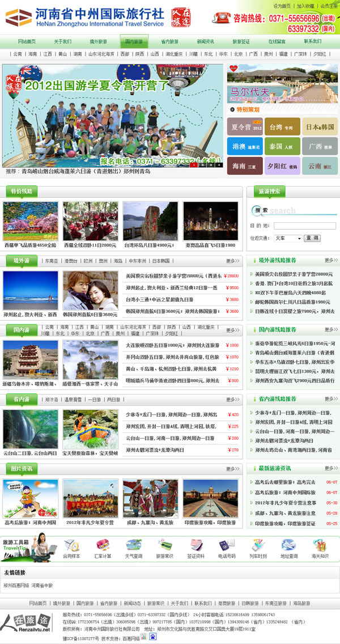Click the 签证资料 visa documents icon
The width and height of the screenshot is (340, 644).
point(195,545)
